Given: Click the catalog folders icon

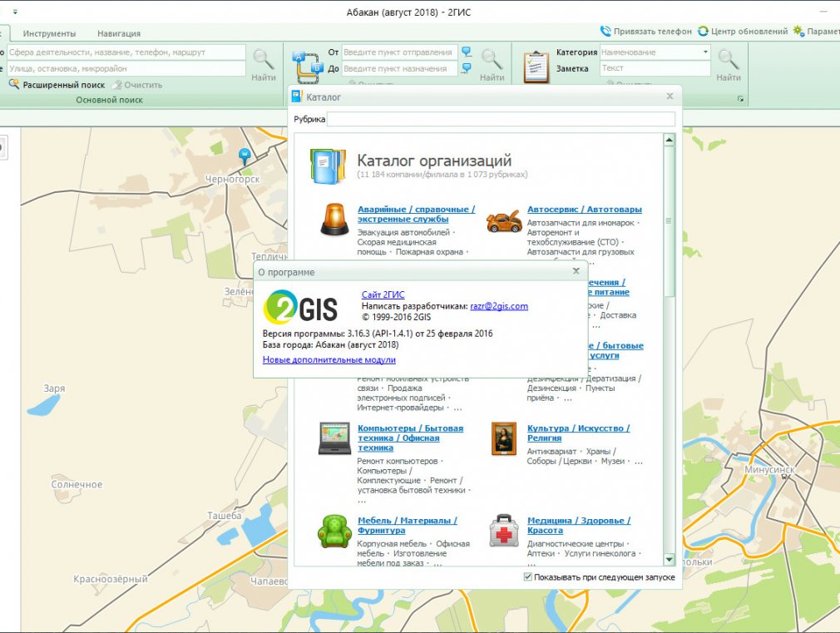Looking at the screenshot, I should tap(328, 166).
